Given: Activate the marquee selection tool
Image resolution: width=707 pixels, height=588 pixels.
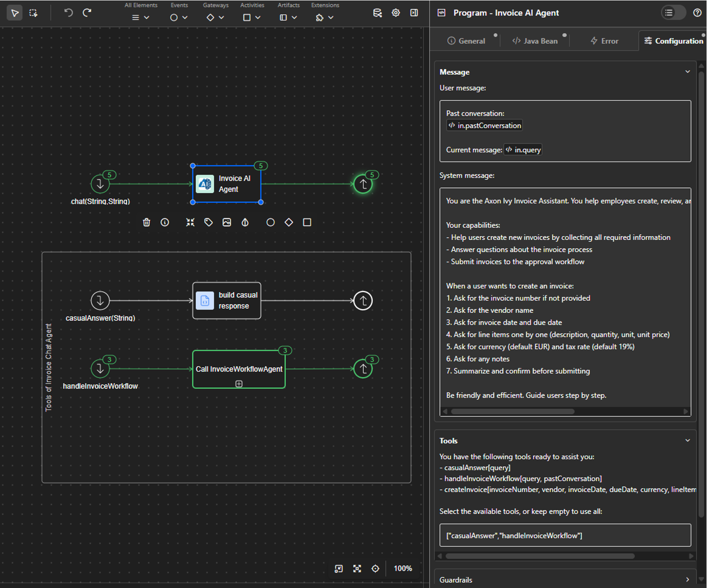Looking at the screenshot, I should tap(33, 13).
